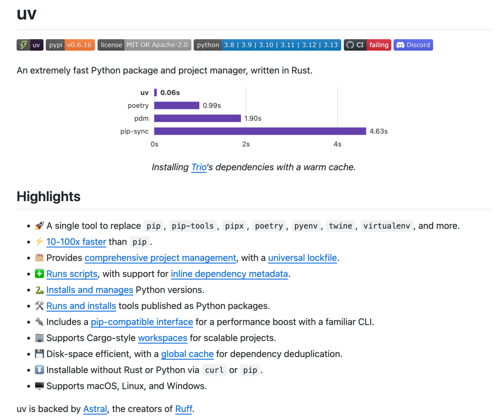Open comprehensive project management link

[160, 258]
